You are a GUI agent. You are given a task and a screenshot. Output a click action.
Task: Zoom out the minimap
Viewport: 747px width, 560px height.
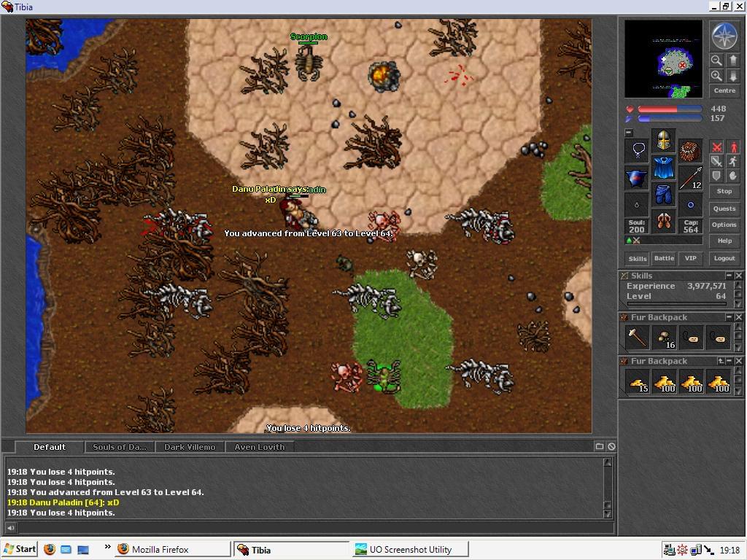pos(716,60)
